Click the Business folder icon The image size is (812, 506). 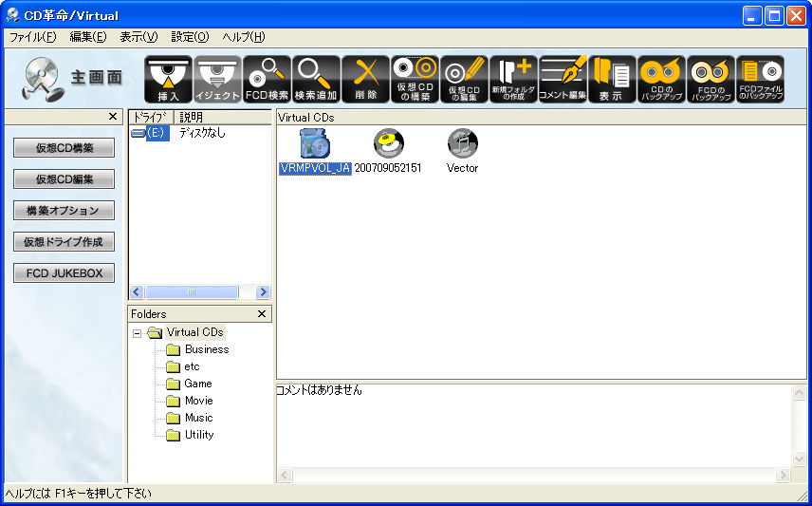(173, 350)
